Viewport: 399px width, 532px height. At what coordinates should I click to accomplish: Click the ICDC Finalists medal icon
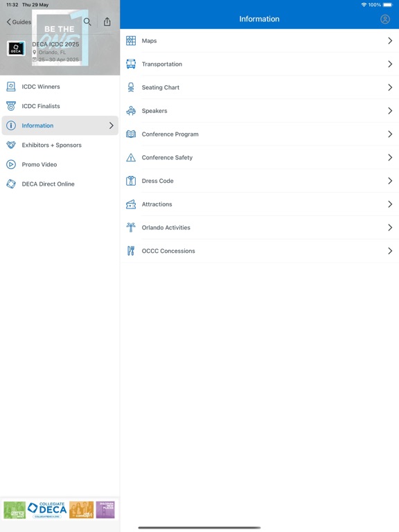click(x=11, y=106)
